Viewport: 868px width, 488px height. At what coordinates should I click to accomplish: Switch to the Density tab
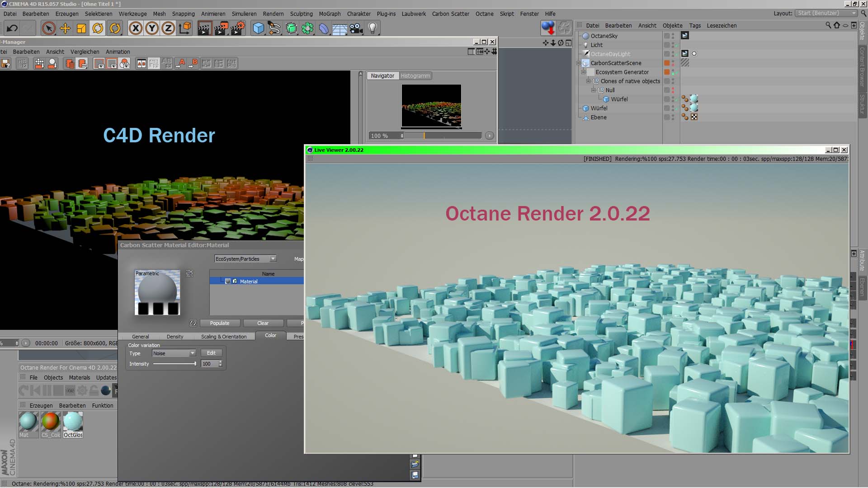pyautogui.click(x=175, y=337)
